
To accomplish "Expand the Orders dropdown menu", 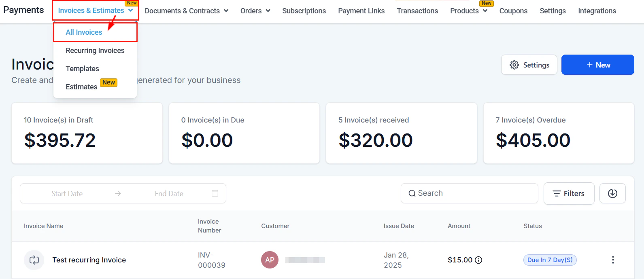I will 255,11.
